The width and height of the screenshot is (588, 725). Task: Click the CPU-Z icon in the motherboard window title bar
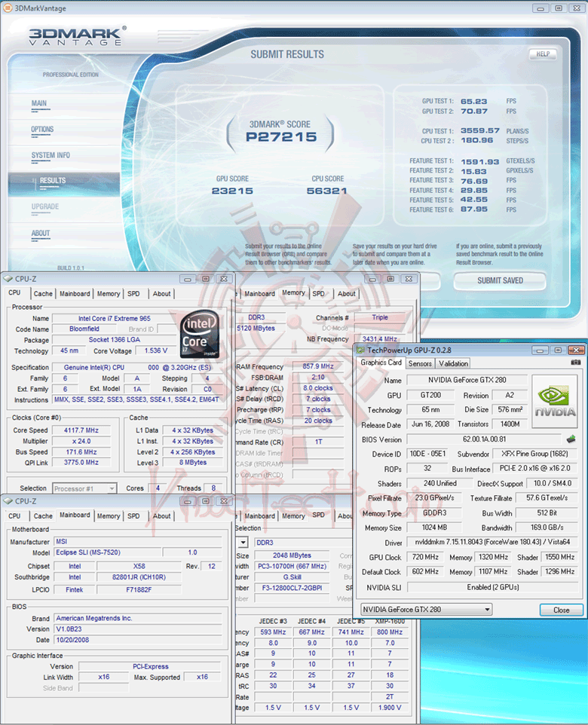coord(8,500)
